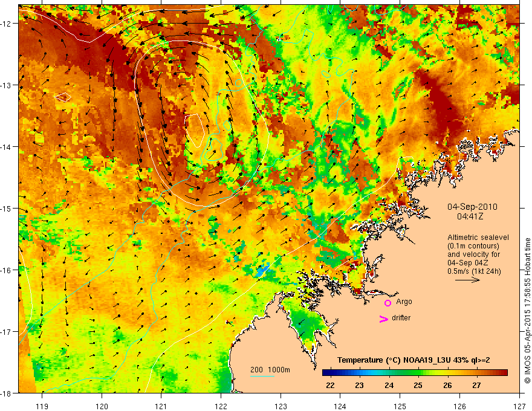
Task: Click the '-15' latitude axis label
Action: 6,208
